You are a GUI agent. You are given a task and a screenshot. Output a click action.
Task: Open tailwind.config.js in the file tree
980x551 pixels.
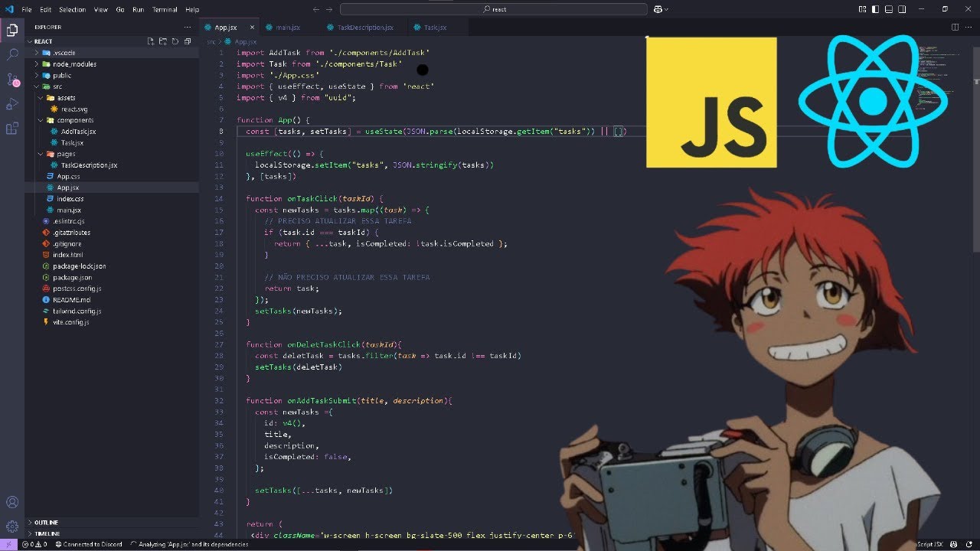[77, 311]
